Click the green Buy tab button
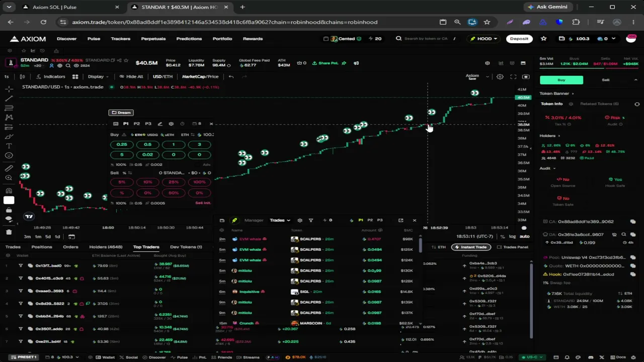 coord(561,80)
